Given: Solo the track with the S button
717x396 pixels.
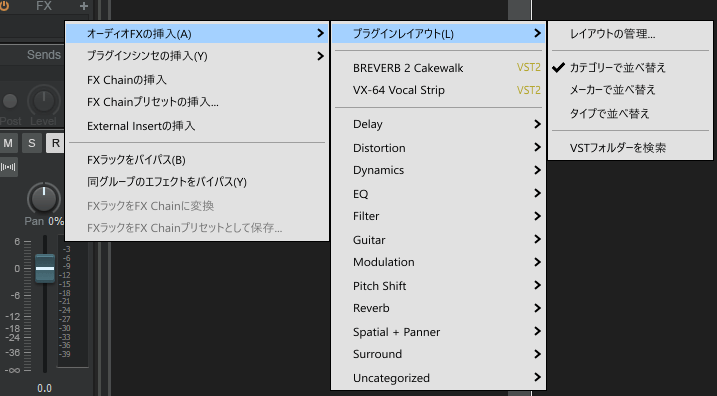Looking at the screenshot, I should (32, 143).
